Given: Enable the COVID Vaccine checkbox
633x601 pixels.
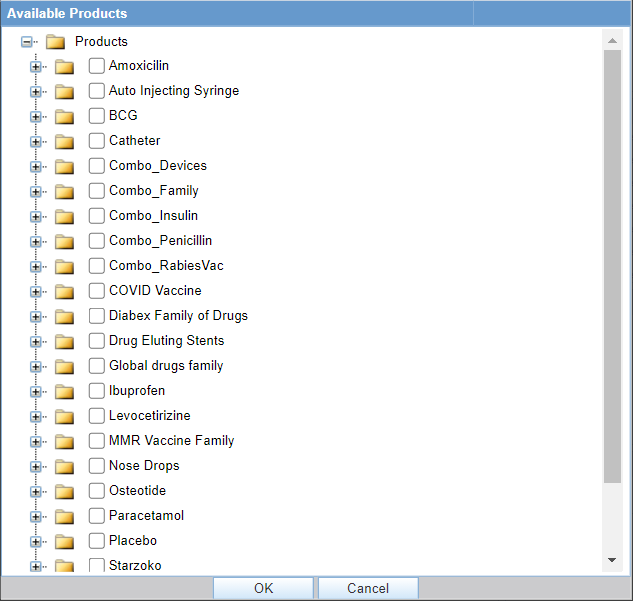Looking at the screenshot, I should (96, 291).
